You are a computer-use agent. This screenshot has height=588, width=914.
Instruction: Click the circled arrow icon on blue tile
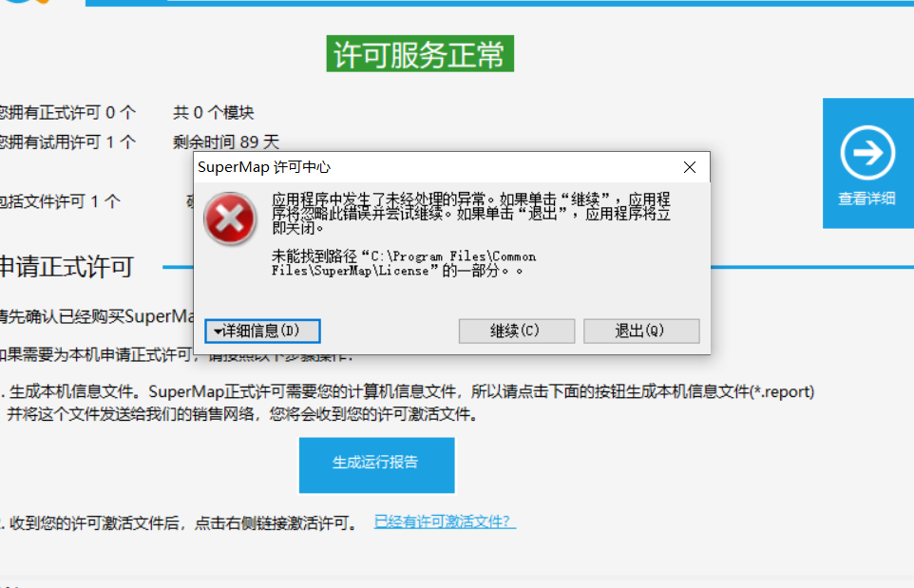pyautogui.click(x=867, y=153)
